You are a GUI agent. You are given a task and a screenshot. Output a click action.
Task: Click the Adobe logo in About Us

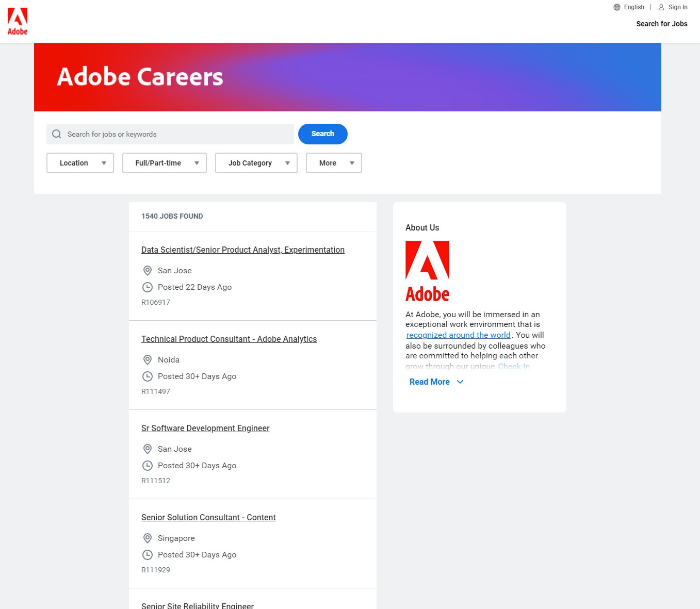click(x=427, y=271)
